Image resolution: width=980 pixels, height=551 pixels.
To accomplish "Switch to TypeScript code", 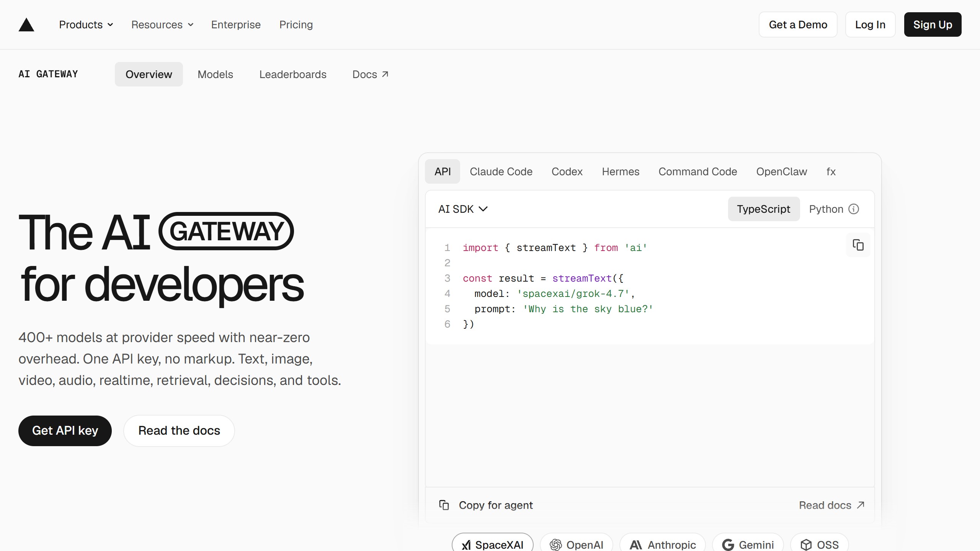I will coord(764,209).
